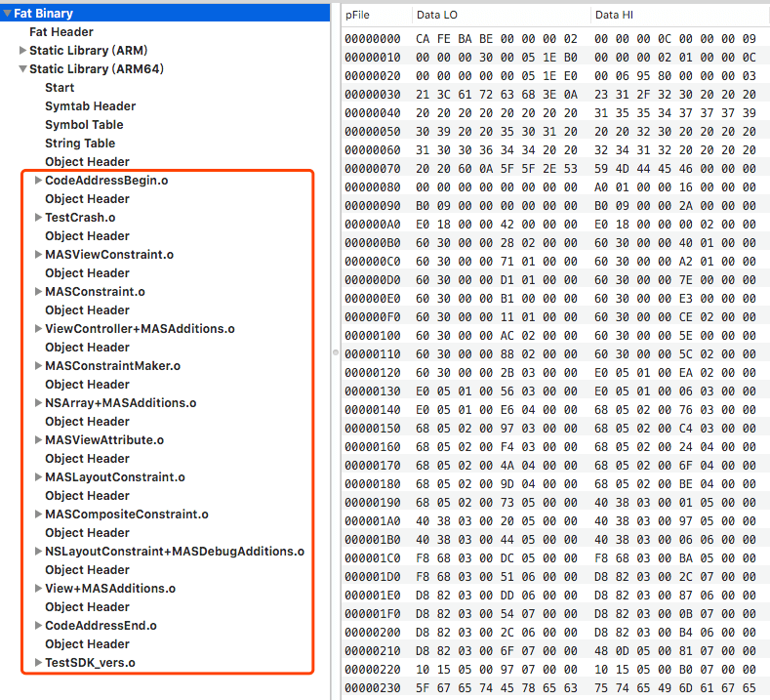Expand the TestSDK_vers.o disclosure triangle
The height and width of the screenshot is (700, 770).
38,663
